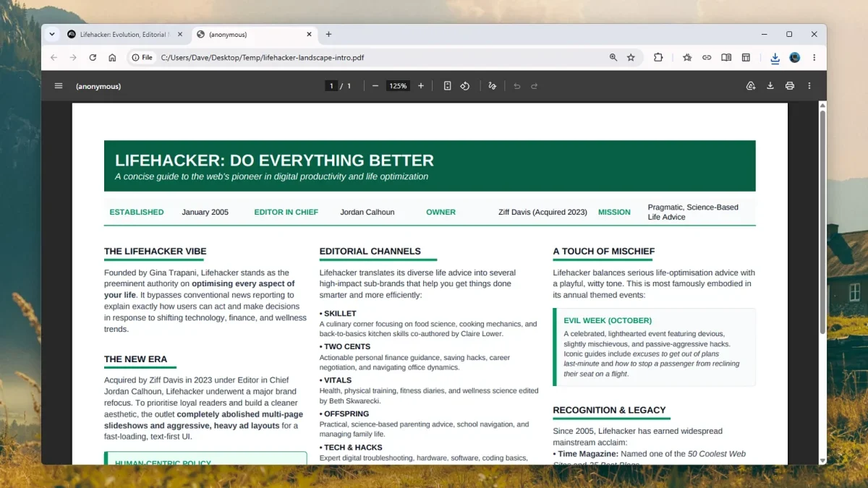Open the Chrome profile avatar
Viewport: 868px width, 488px height.
coord(795,57)
